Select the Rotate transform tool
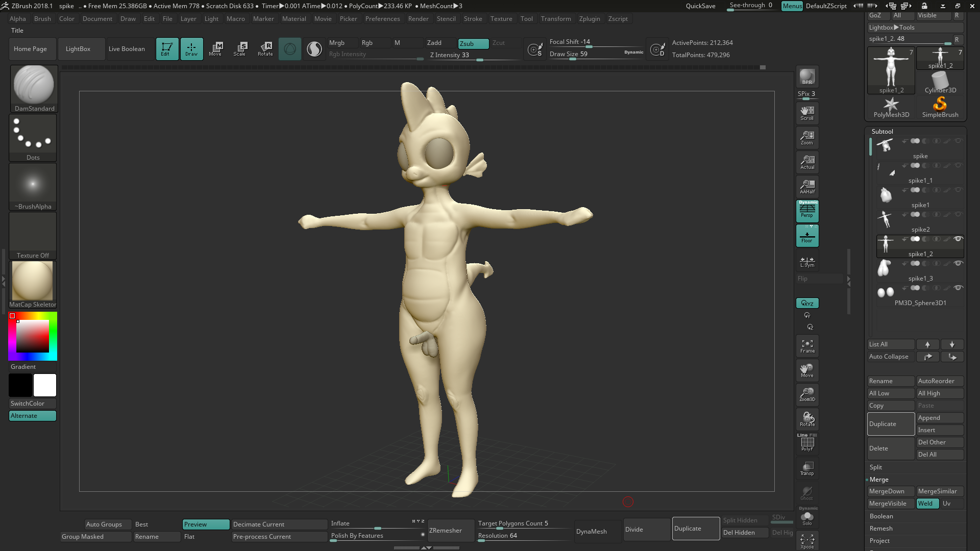The width and height of the screenshot is (980, 551). click(x=265, y=49)
